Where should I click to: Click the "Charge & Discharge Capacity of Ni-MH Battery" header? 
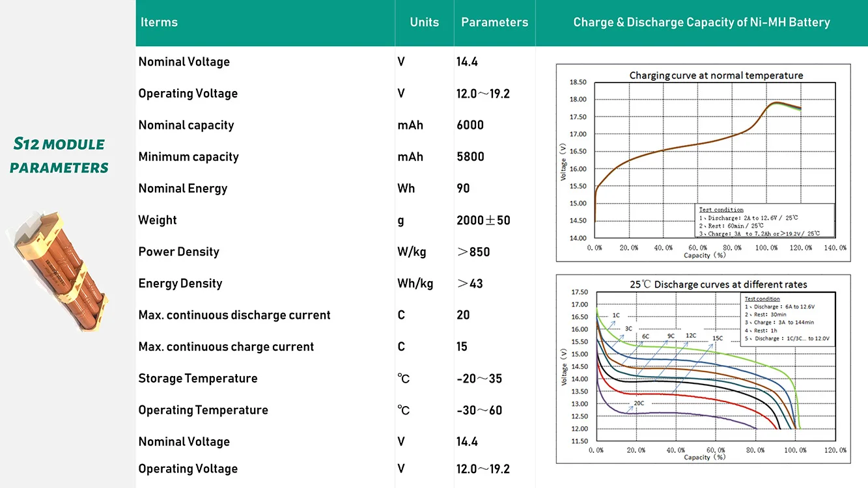tap(701, 22)
